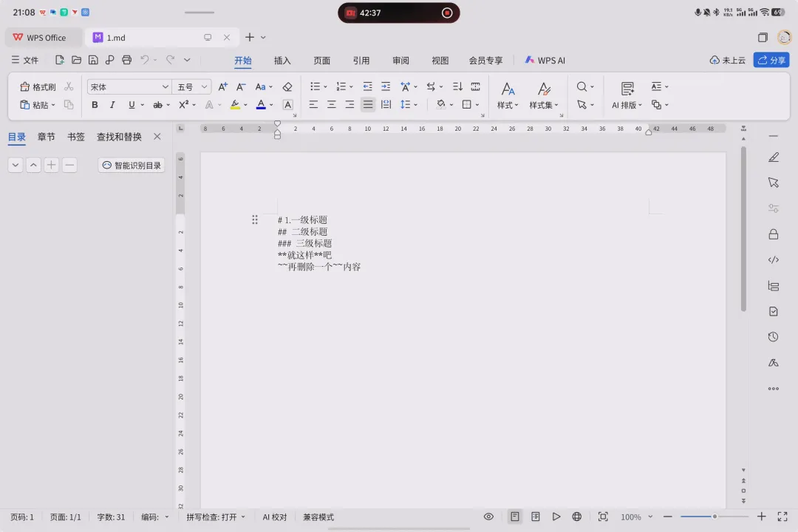Switch to the 插入 ribbon tab
798x532 pixels.
pyautogui.click(x=282, y=61)
